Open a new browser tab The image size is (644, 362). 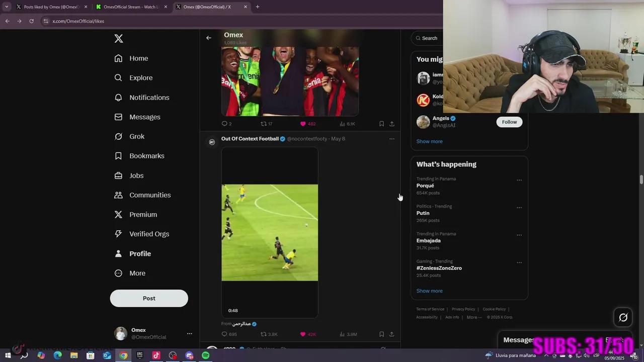coord(258,7)
